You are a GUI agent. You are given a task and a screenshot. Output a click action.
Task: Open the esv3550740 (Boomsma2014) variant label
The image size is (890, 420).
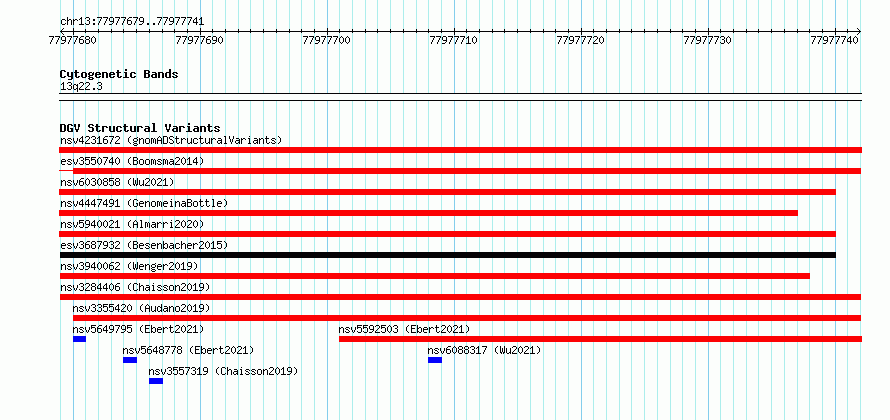[132, 161]
